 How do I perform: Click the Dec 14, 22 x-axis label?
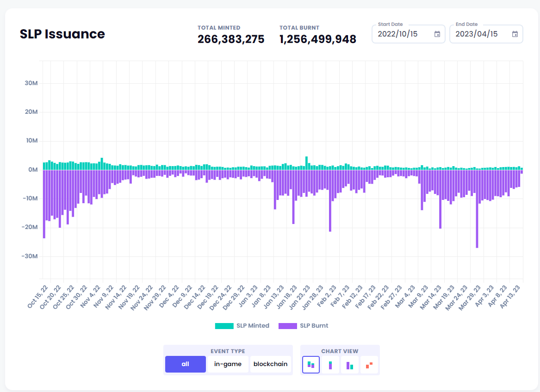[x=195, y=298]
